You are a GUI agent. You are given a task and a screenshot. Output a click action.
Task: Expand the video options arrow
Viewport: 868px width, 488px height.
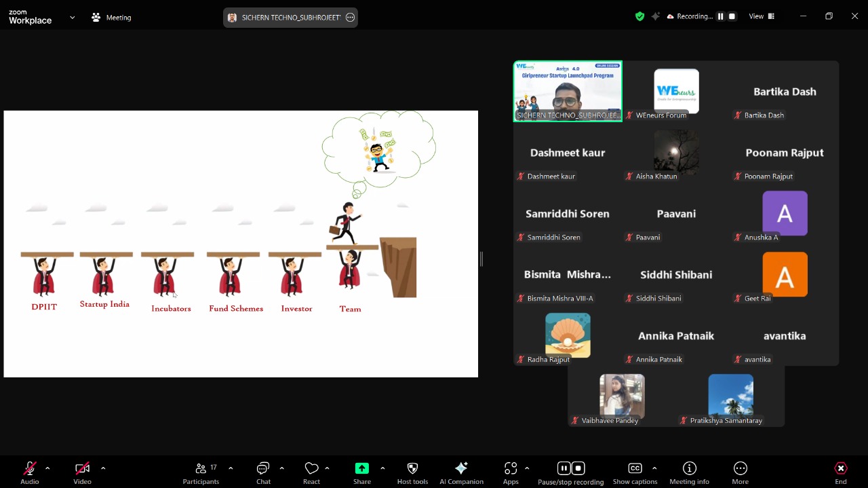click(x=103, y=468)
